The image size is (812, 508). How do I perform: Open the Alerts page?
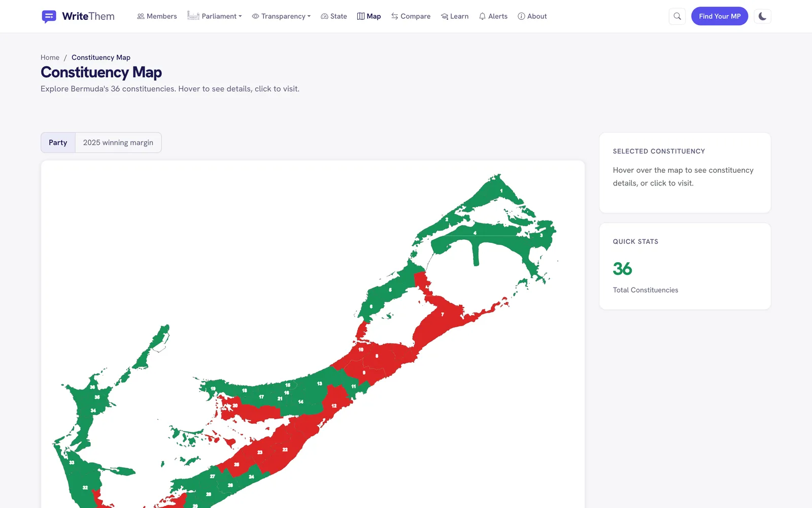pyautogui.click(x=493, y=16)
